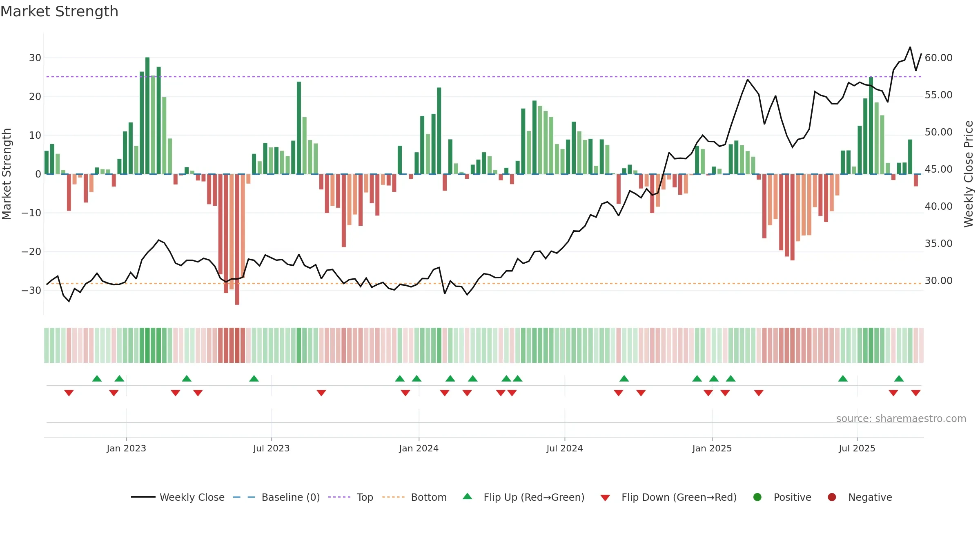Click the Weekly Close legend line
Image resolution: width=980 pixels, height=551 pixels.
pyautogui.click(x=143, y=497)
